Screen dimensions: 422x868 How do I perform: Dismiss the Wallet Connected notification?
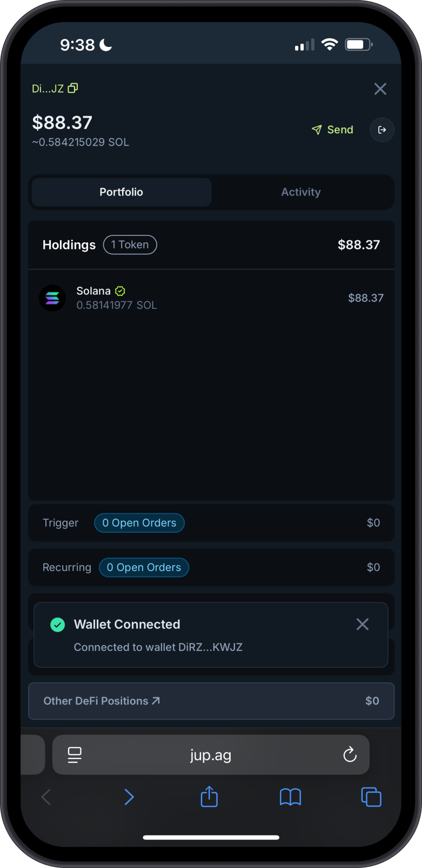point(363,624)
